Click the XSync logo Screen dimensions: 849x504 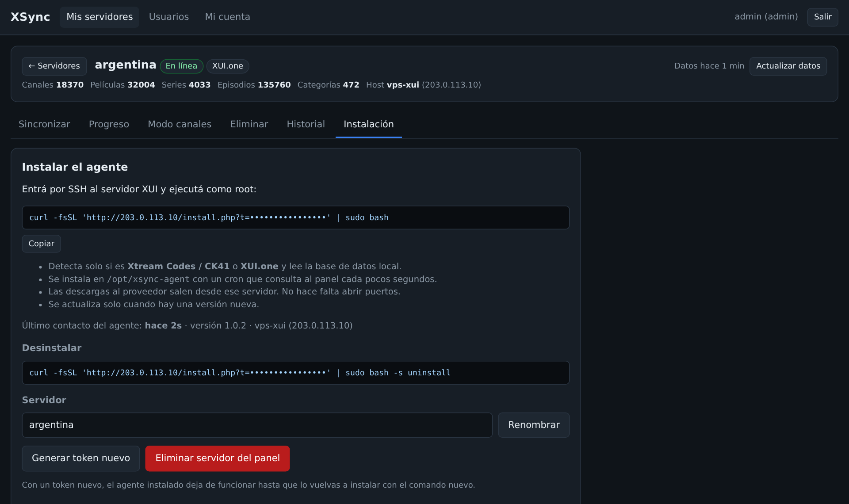coord(30,17)
